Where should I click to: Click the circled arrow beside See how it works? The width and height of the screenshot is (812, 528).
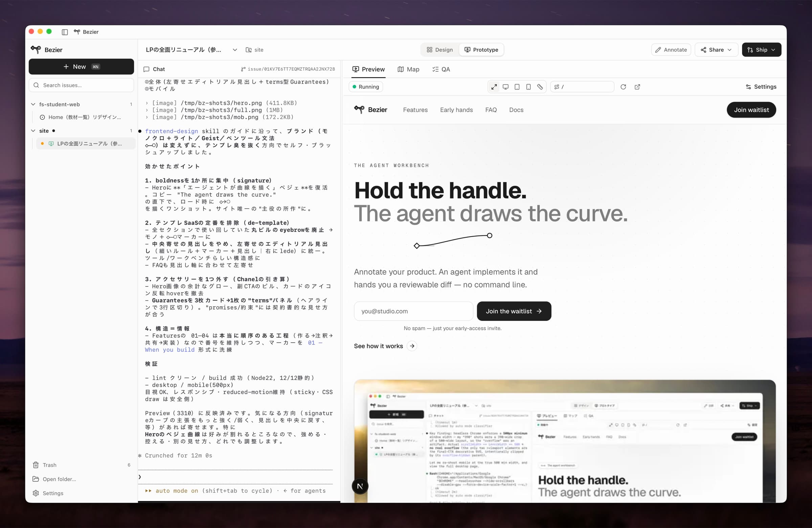click(412, 346)
